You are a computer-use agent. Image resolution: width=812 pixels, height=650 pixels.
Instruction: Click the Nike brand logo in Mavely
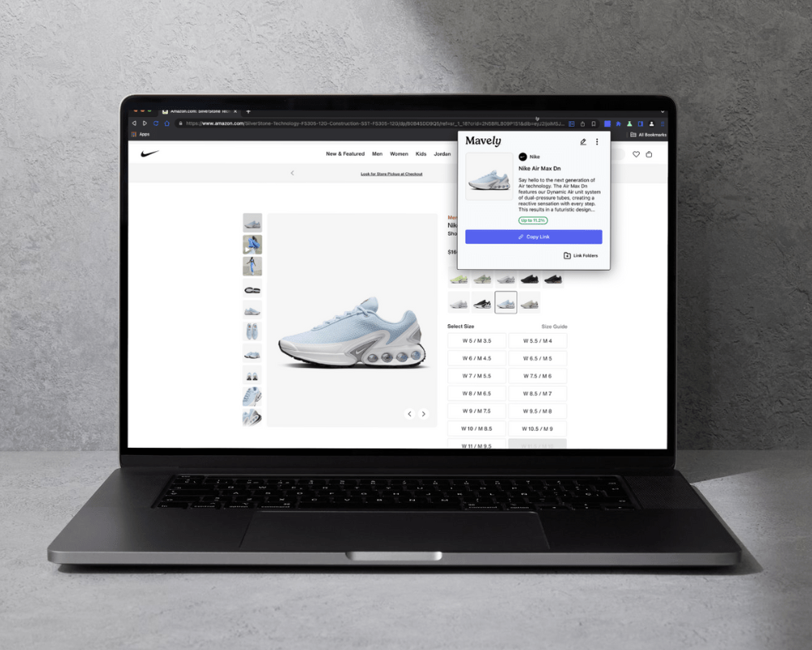pyautogui.click(x=522, y=157)
